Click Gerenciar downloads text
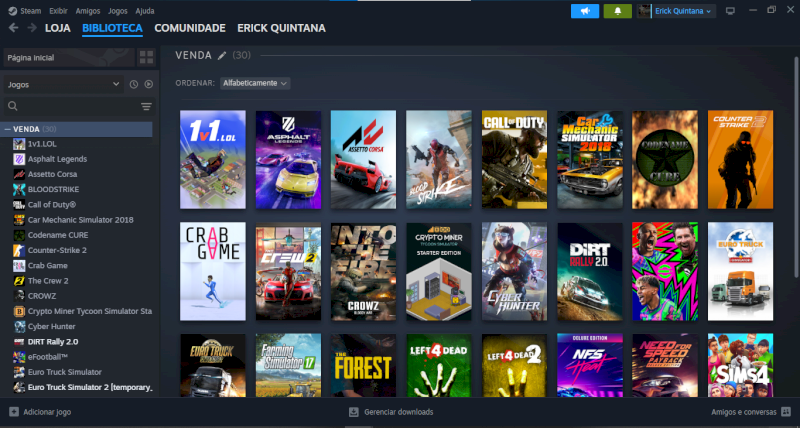800x428 pixels. pyautogui.click(x=398, y=412)
